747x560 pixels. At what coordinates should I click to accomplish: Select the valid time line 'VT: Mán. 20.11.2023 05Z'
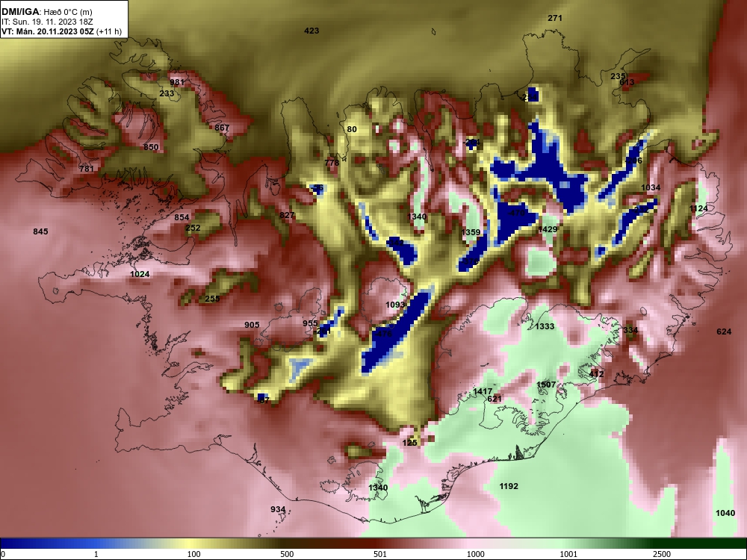point(48,31)
